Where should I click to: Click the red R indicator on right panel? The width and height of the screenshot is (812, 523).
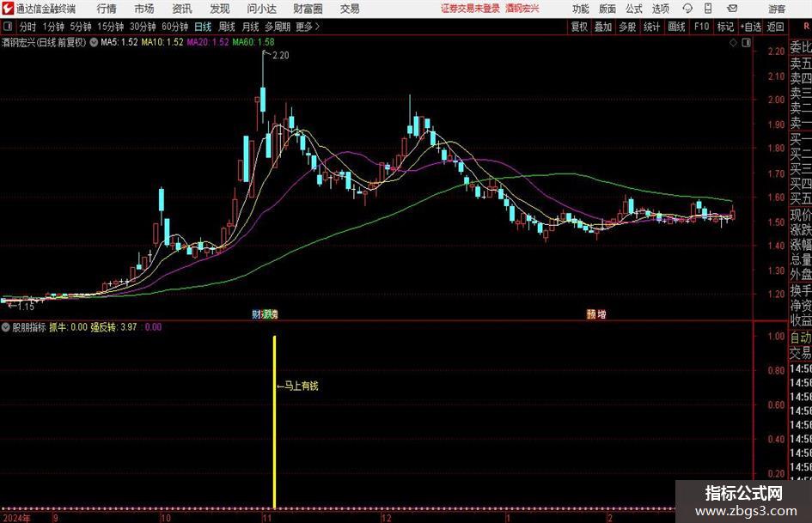point(807,27)
